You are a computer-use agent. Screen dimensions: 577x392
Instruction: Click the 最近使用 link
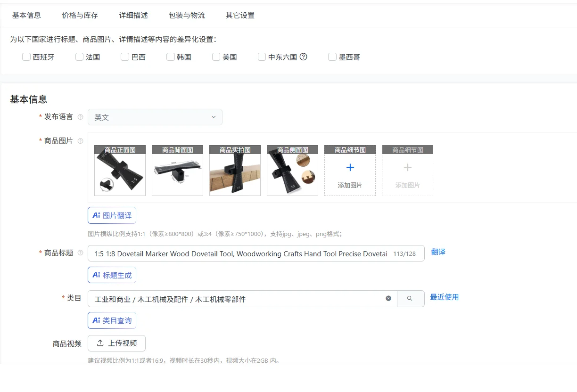click(x=445, y=297)
